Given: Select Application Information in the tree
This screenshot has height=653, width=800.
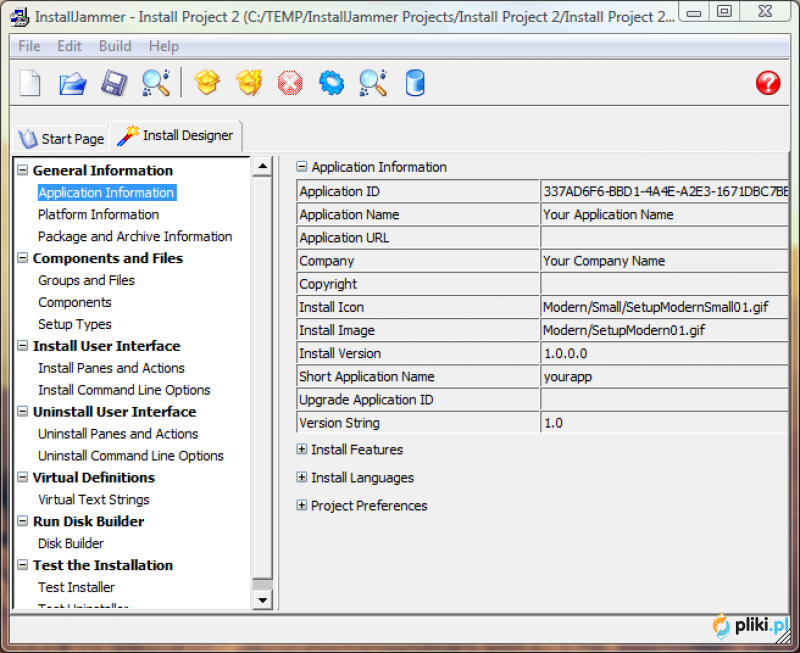Looking at the screenshot, I should pyautogui.click(x=107, y=192).
